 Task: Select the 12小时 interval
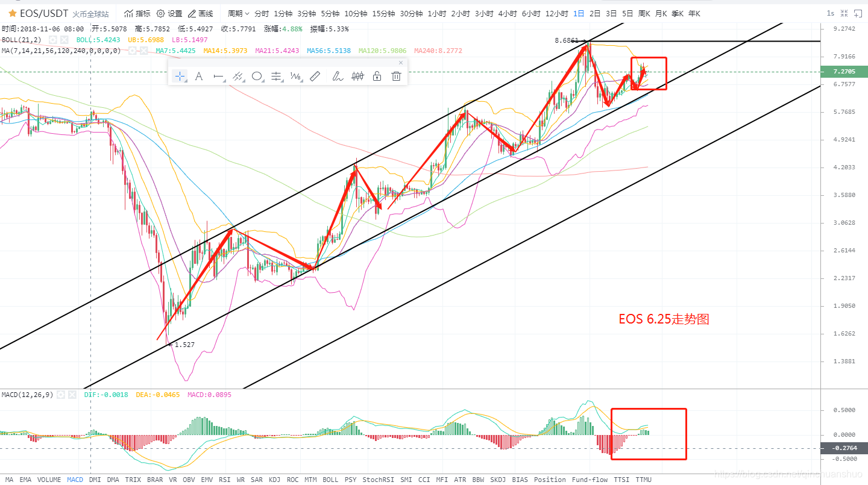(x=557, y=13)
